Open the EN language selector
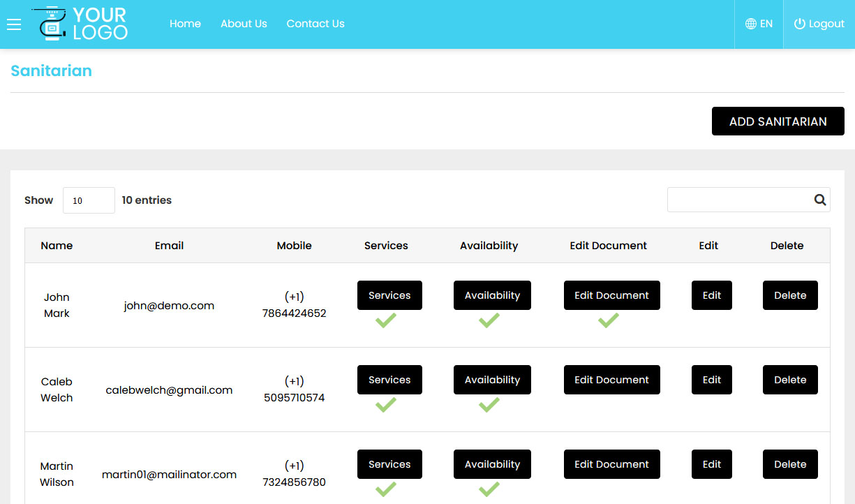 click(759, 24)
